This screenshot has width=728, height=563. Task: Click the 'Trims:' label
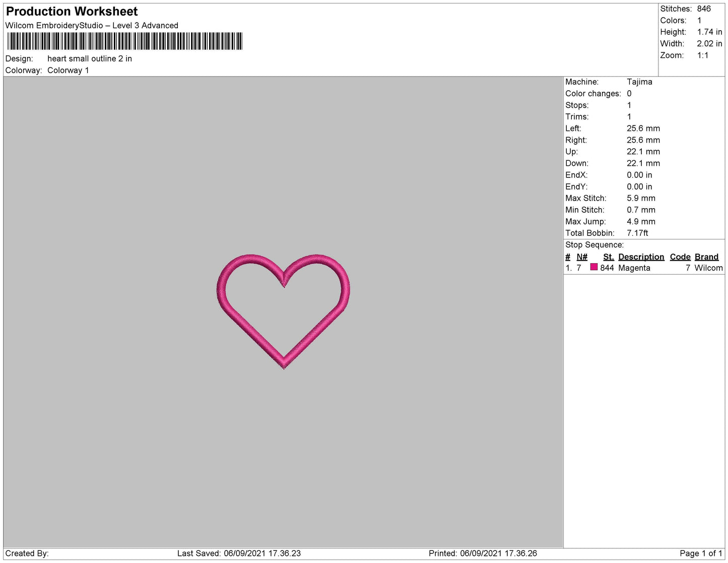(x=577, y=117)
